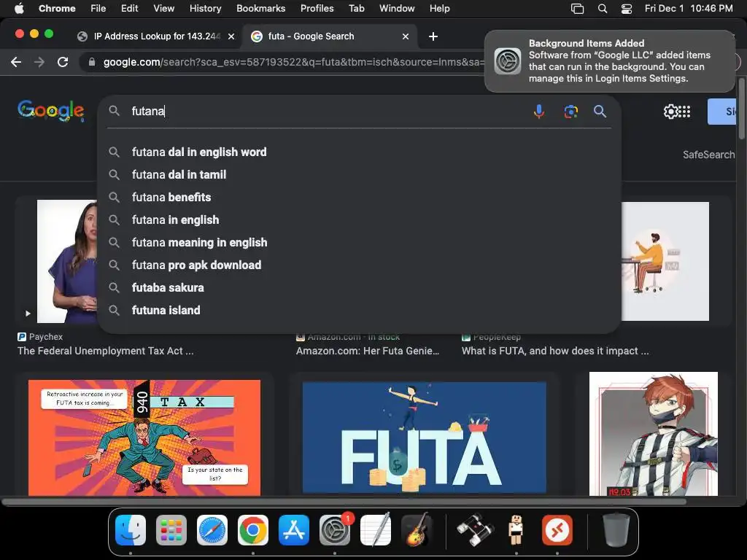
Task: Launch Safari from the dock
Action: [x=212, y=530]
